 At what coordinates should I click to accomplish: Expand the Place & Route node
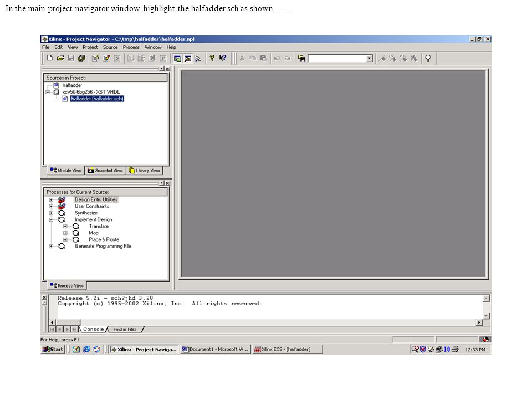(x=65, y=239)
